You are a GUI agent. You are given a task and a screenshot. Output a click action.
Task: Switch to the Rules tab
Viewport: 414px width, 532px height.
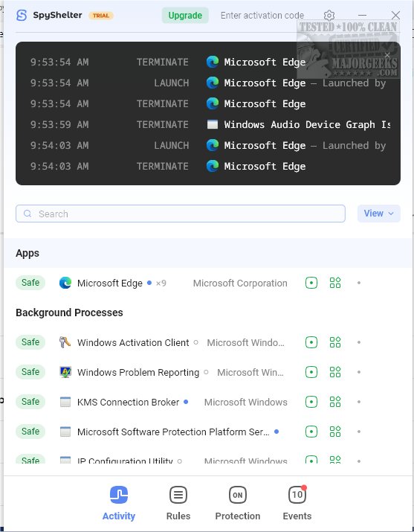[x=178, y=503]
